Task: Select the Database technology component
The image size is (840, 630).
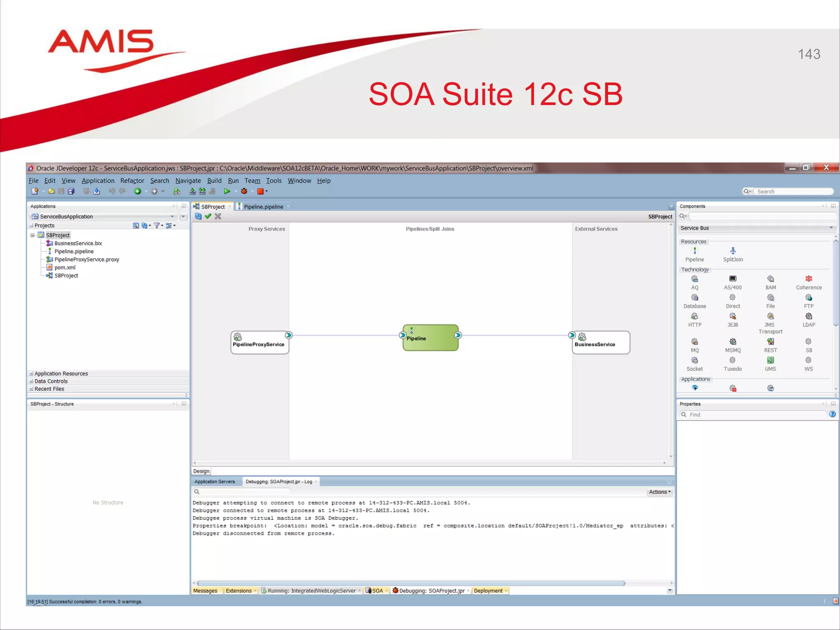Action: 694,301
